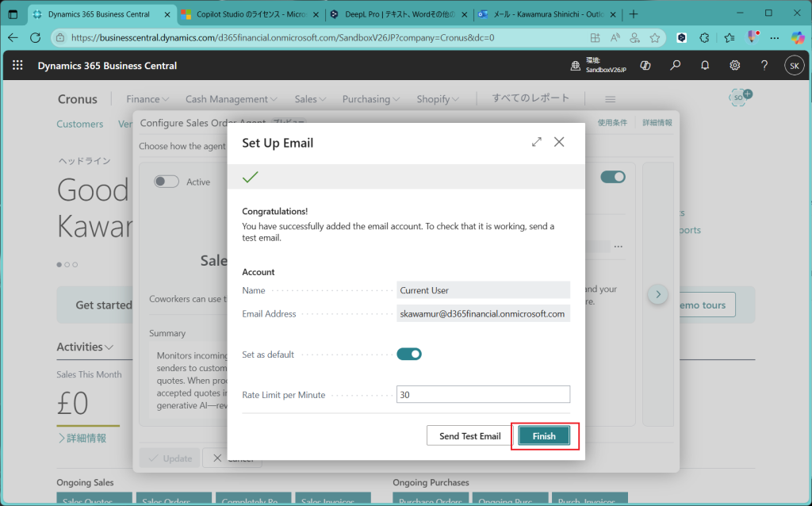Expand the Set Up Email dialog to full size

[x=537, y=142]
